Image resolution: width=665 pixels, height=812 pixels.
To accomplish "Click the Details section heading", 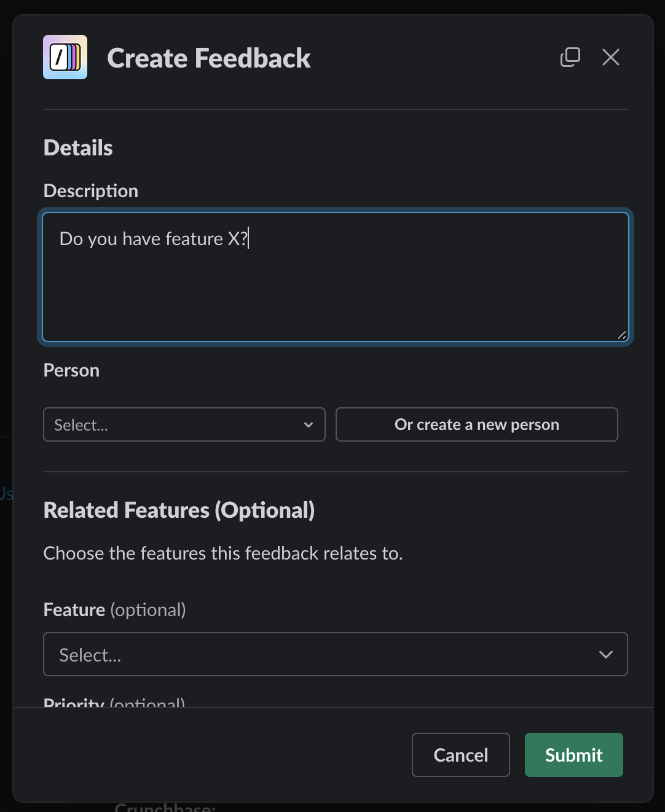I will pos(77,147).
